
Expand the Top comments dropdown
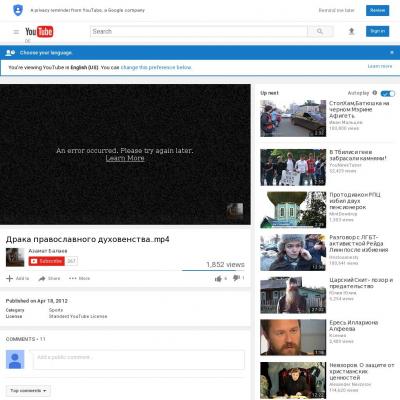click(x=28, y=391)
